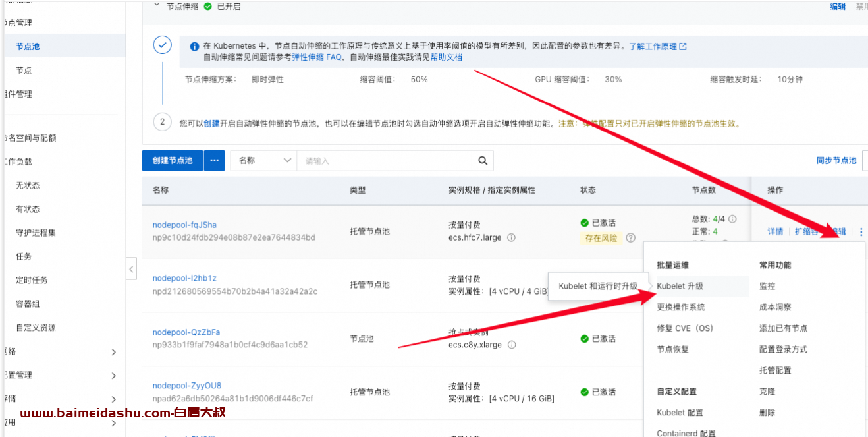Expand the 网络 sidebar menu

pos(113,352)
